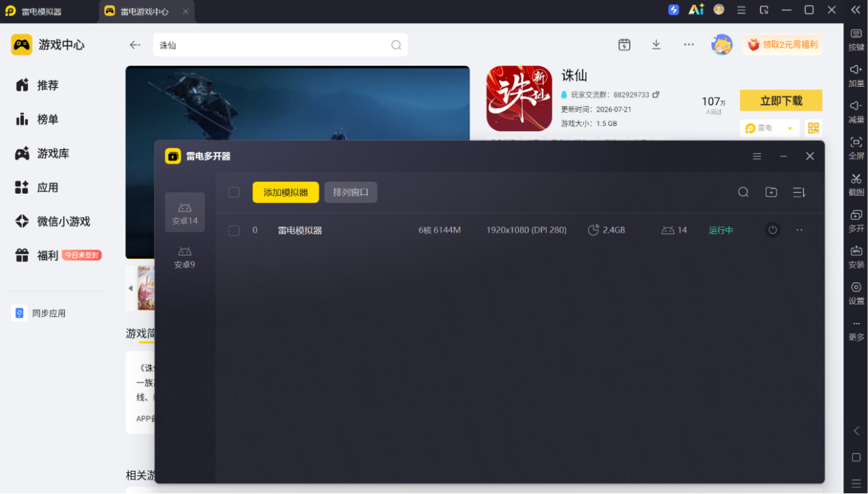Open the hamburger menu of 雷电多开器 window
The image size is (868, 494).
[757, 156]
